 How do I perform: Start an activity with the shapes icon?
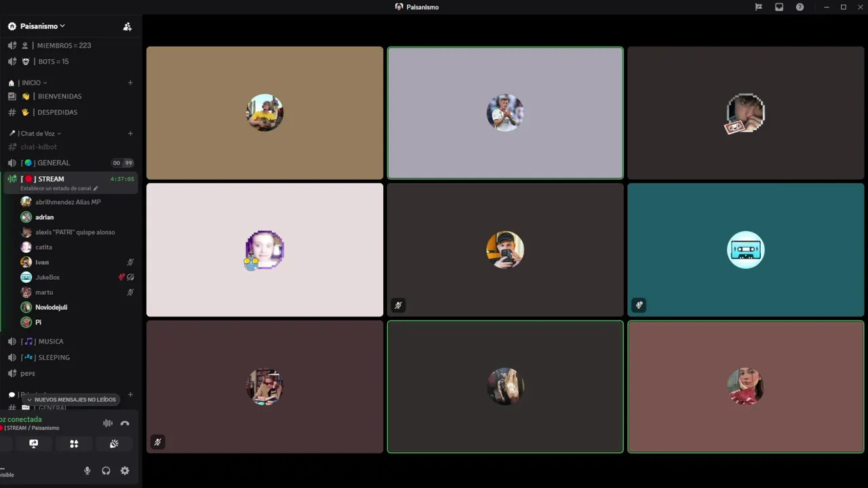(74, 444)
